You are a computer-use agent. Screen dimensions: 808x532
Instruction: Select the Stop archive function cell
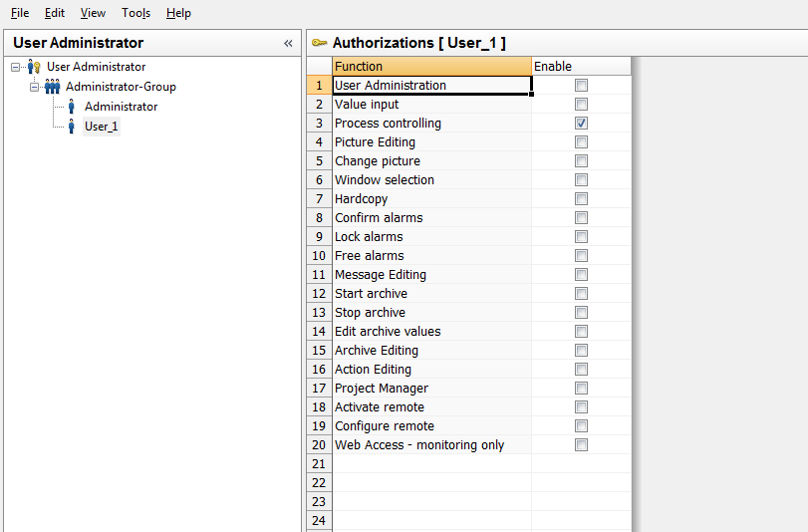click(431, 313)
